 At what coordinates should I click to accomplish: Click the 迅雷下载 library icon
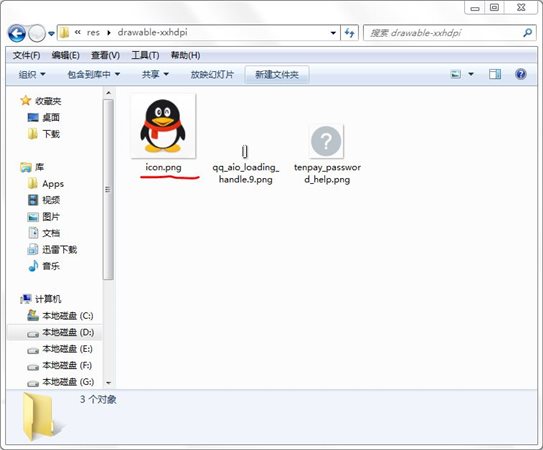pyautogui.click(x=33, y=249)
